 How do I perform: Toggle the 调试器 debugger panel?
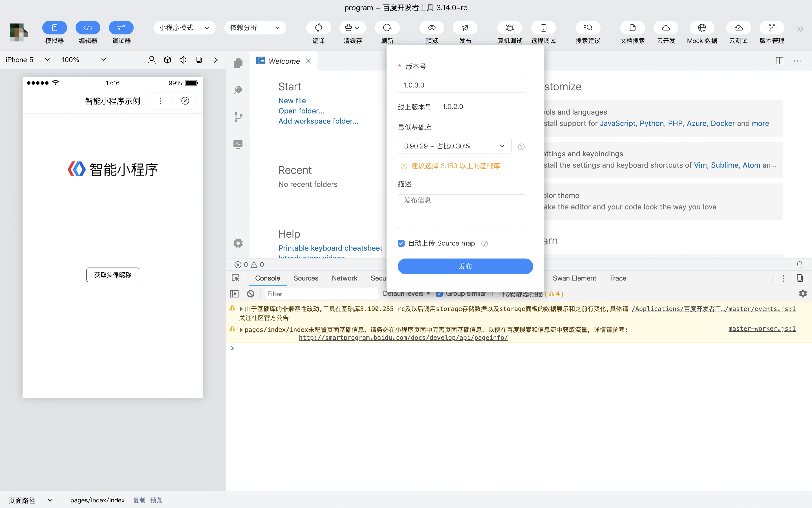(121, 28)
